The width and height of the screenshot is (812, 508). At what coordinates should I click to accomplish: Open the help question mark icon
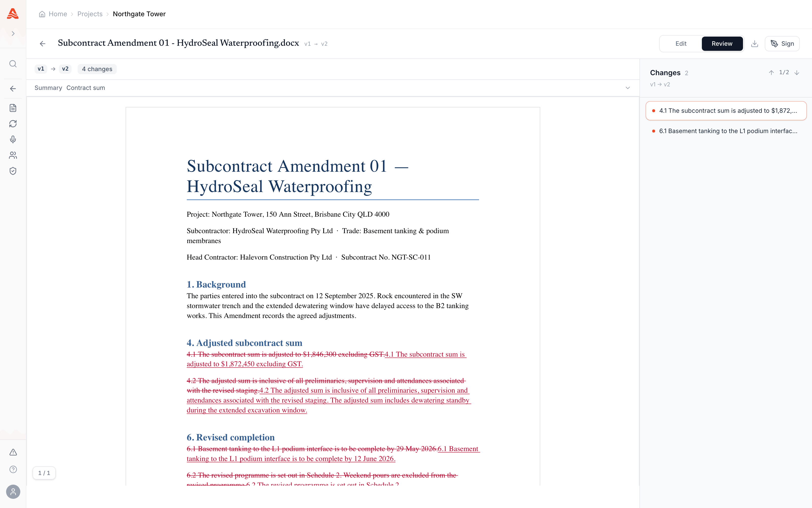coord(13,469)
